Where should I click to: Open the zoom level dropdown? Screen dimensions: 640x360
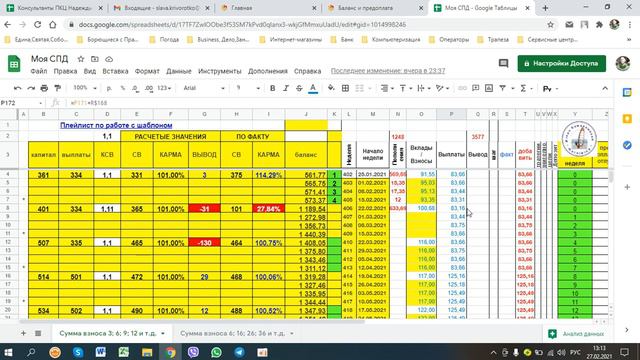[84, 88]
